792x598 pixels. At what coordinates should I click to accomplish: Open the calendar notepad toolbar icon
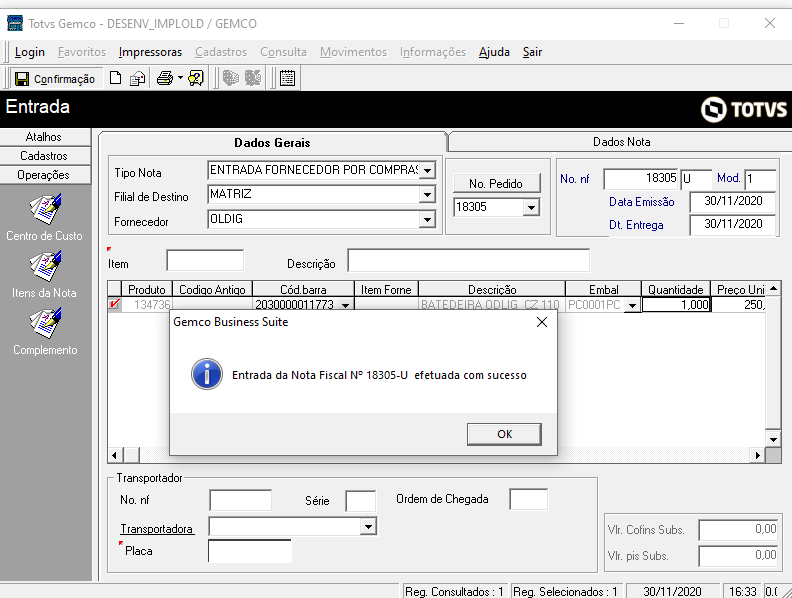coord(287,78)
